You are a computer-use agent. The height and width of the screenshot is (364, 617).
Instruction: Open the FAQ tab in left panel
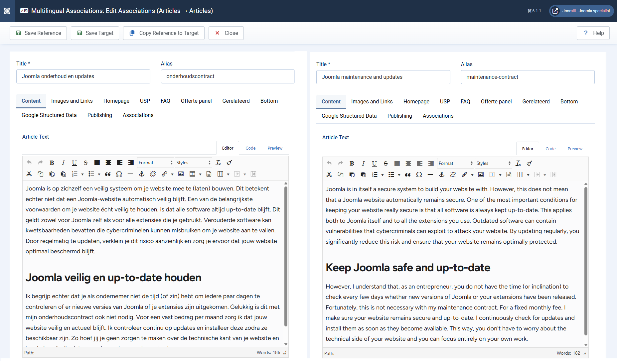[165, 101]
